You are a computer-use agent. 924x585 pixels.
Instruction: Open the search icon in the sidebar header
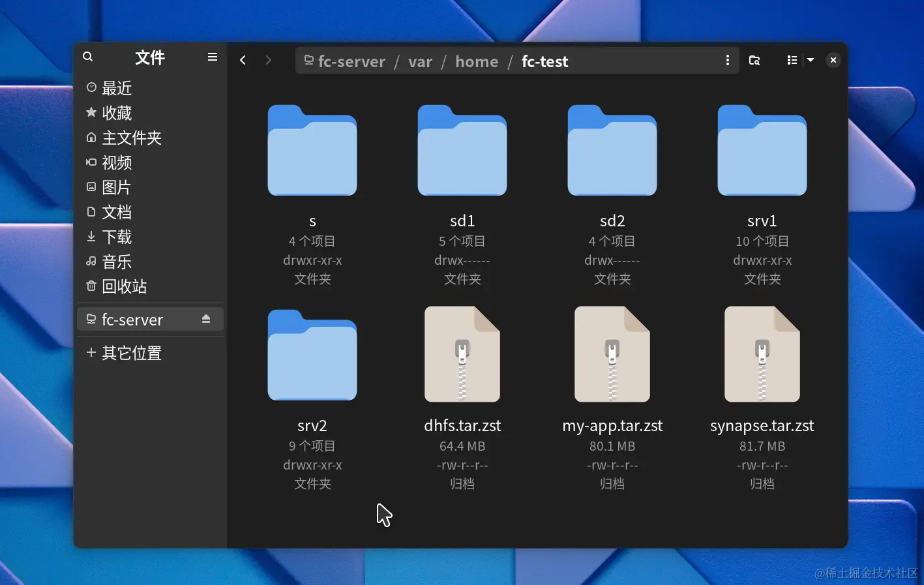(88, 57)
